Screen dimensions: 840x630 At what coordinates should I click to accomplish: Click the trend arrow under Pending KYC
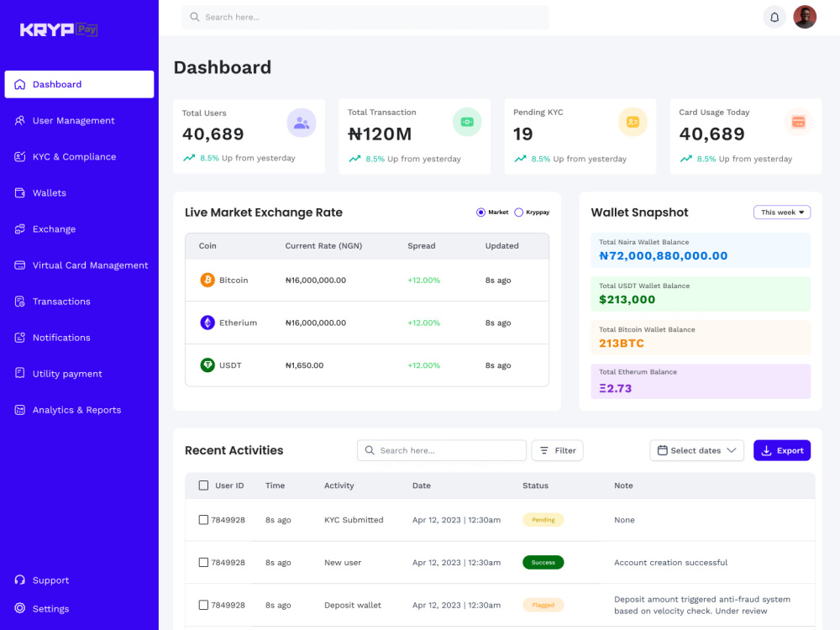520,159
